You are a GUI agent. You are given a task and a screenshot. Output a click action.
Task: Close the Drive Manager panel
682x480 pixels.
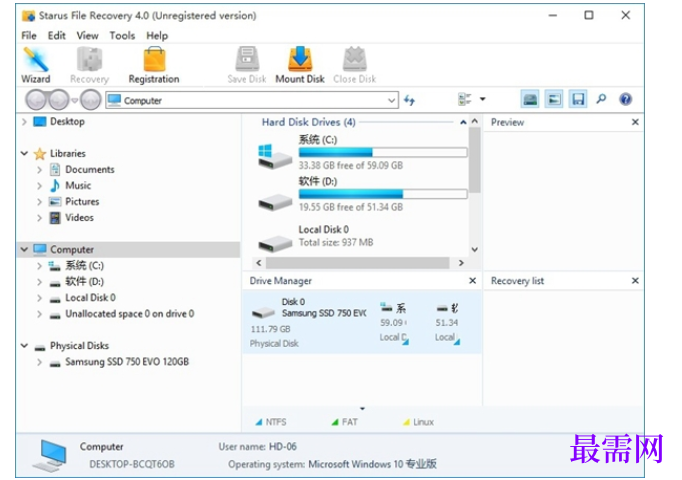(x=472, y=281)
